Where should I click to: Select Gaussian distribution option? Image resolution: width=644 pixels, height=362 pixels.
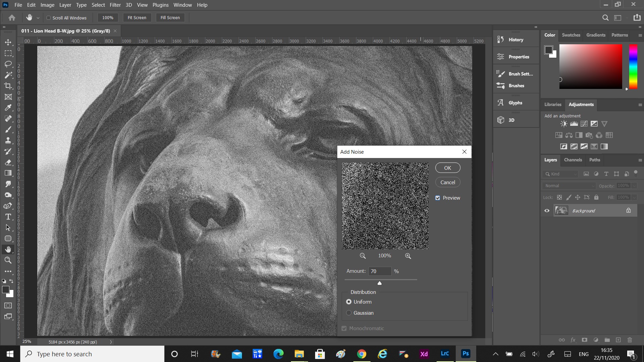(349, 313)
